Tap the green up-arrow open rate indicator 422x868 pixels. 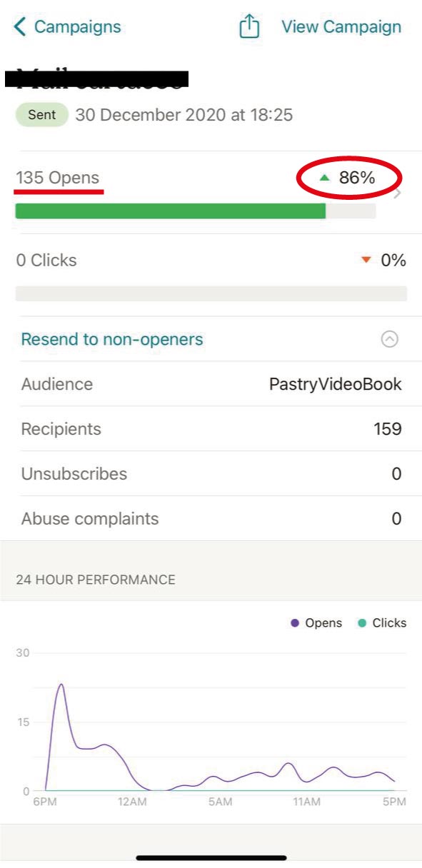[x=325, y=178]
